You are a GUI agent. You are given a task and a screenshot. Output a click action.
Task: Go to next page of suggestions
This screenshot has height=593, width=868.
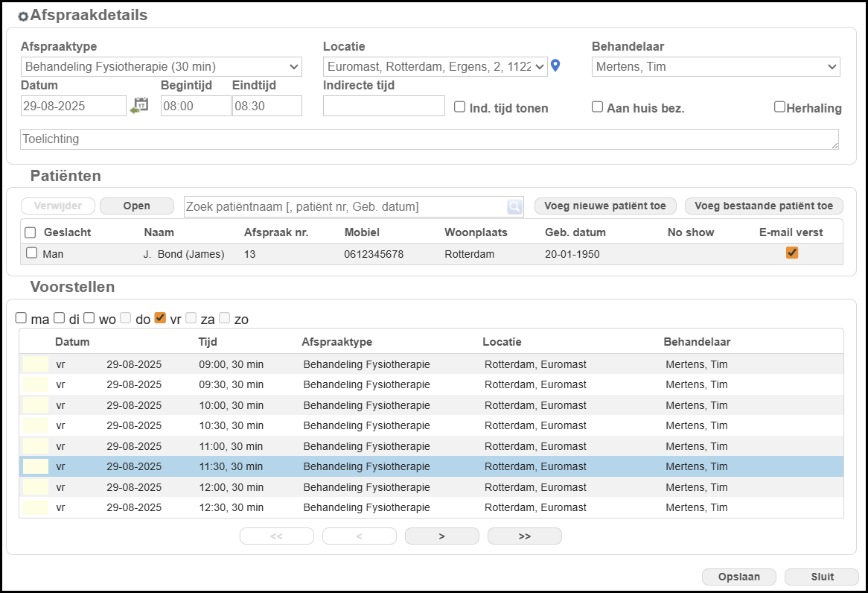[441, 536]
